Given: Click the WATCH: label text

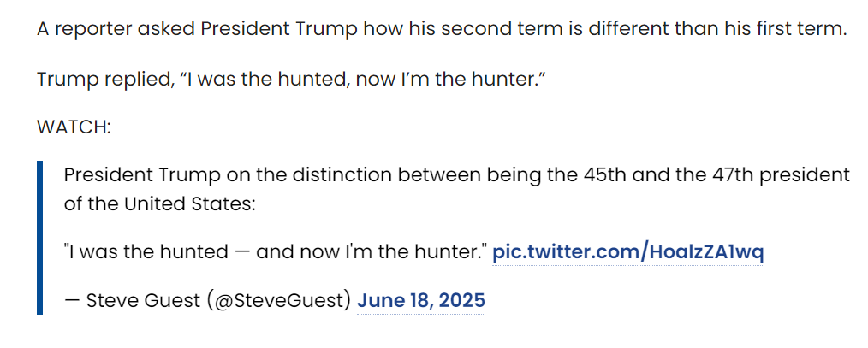Looking at the screenshot, I should pyautogui.click(x=74, y=127).
